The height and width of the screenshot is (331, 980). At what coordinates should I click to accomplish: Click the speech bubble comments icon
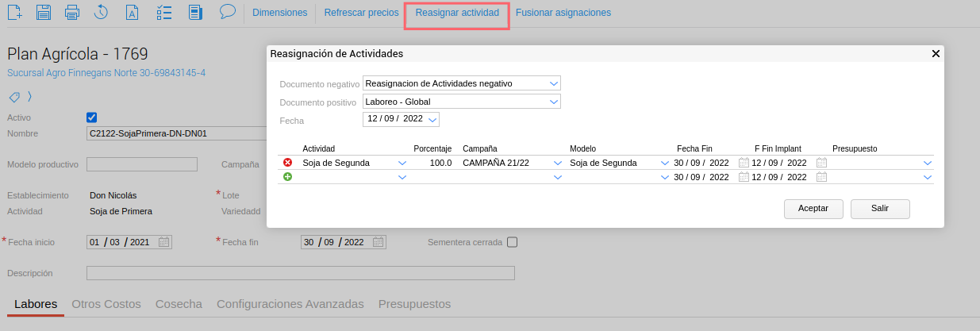point(228,12)
